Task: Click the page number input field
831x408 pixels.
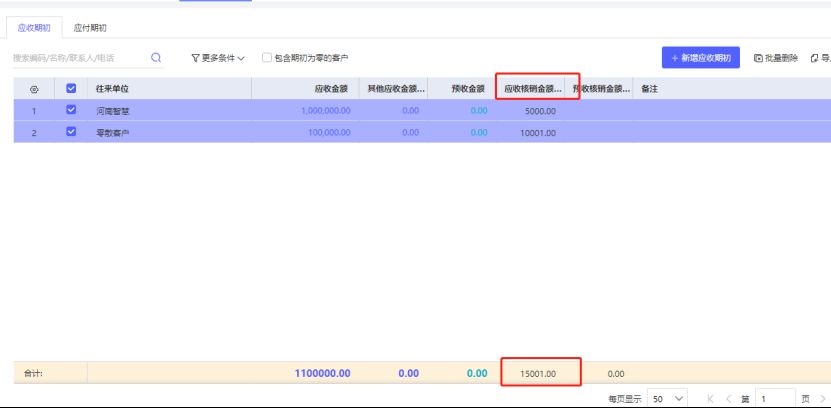Action: 774,399
